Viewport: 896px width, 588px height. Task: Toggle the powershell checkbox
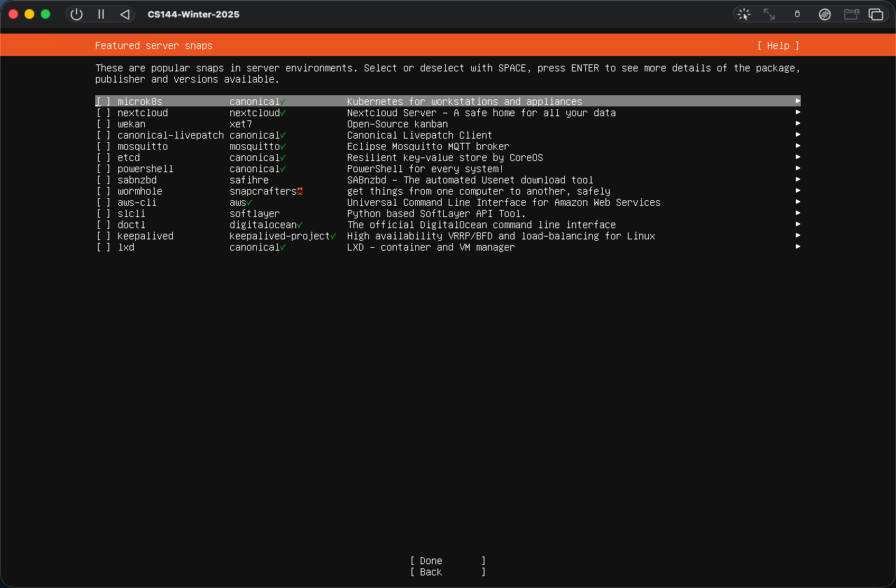click(x=104, y=169)
